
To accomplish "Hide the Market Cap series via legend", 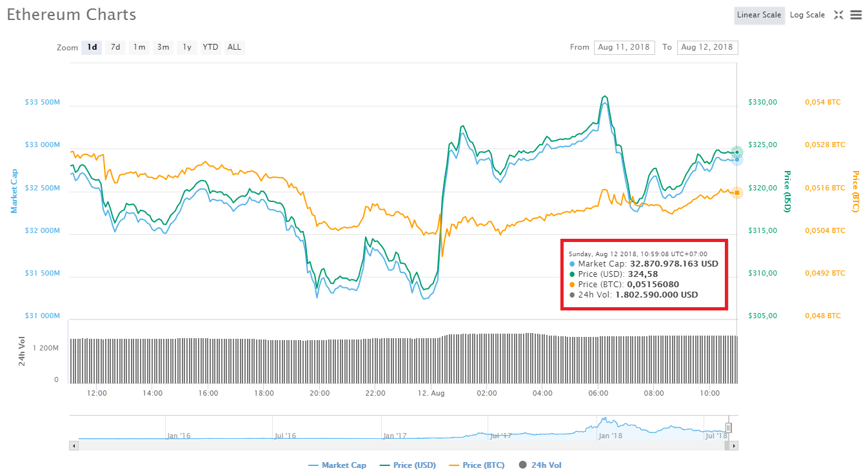I will [x=337, y=465].
